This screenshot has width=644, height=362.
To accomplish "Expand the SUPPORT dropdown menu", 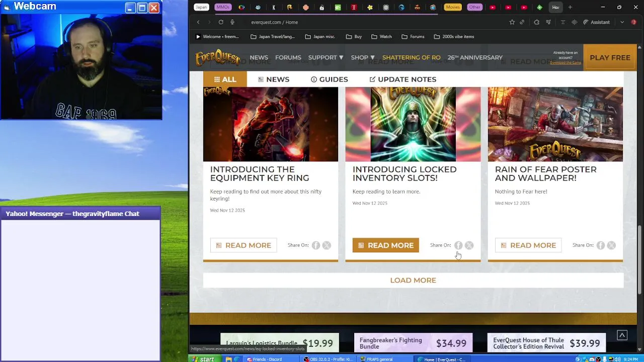I will [x=326, y=58].
